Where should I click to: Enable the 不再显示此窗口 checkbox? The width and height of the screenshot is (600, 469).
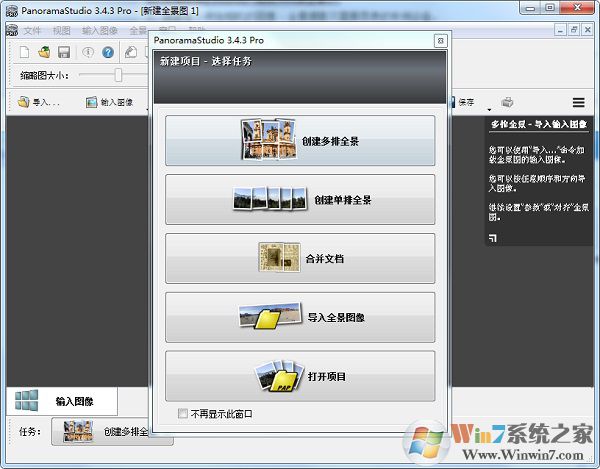tap(181, 413)
